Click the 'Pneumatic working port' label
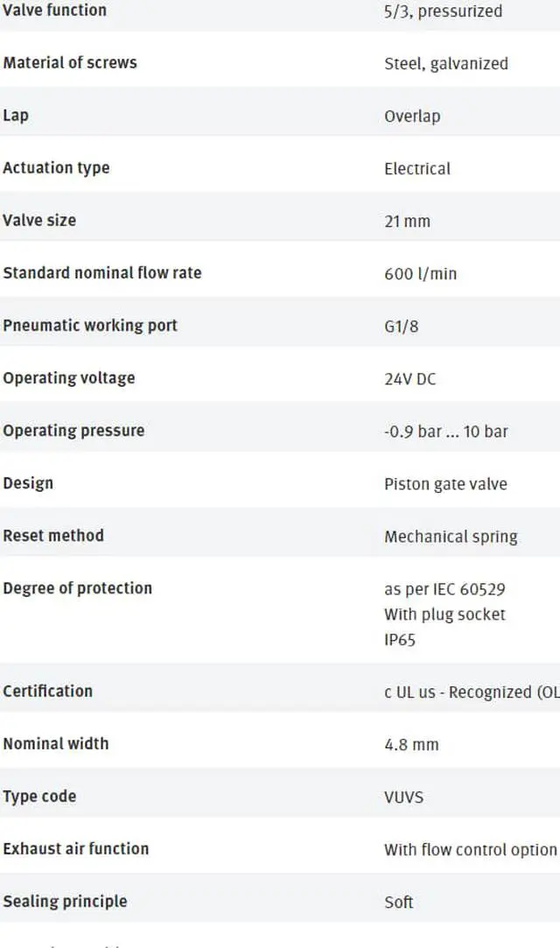Image resolution: width=560 pixels, height=948 pixels. pos(90,325)
